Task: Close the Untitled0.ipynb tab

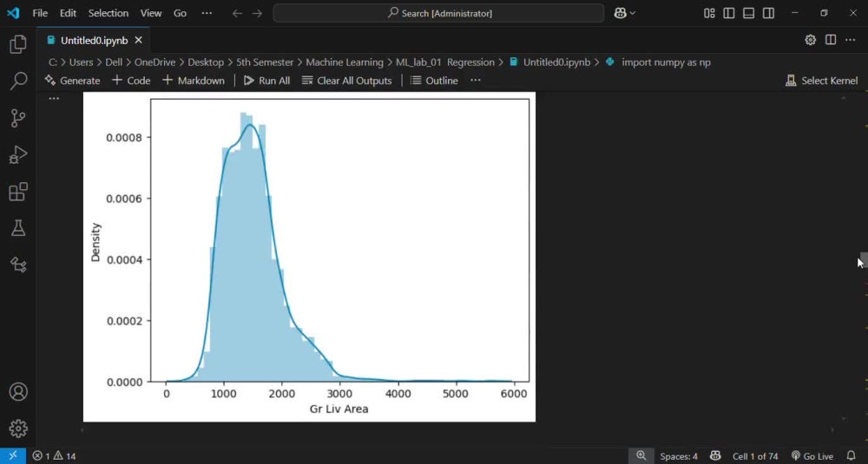Action: click(138, 41)
